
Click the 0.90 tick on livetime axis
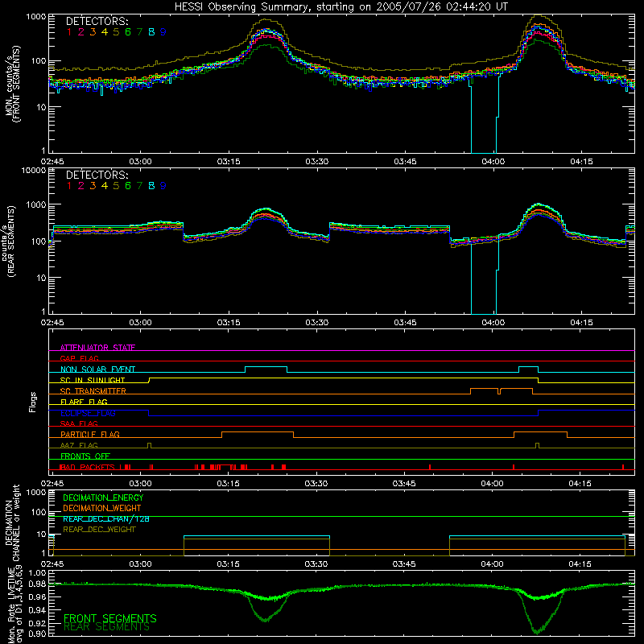click(37, 634)
